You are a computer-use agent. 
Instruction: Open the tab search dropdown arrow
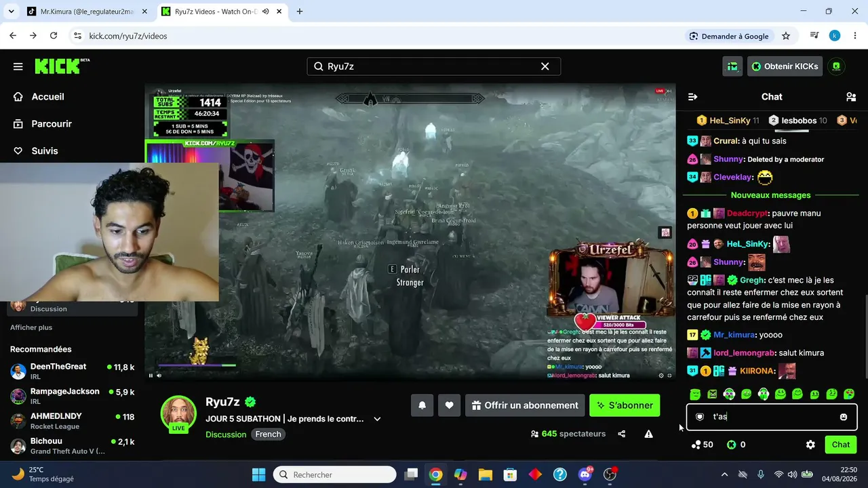pos(11,12)
